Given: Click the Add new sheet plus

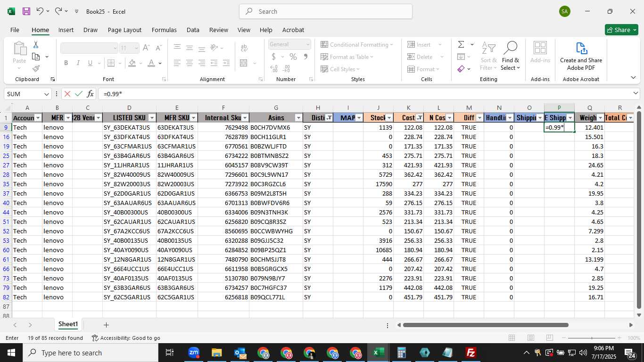Looking at the screenshot, I should [106, 325].
